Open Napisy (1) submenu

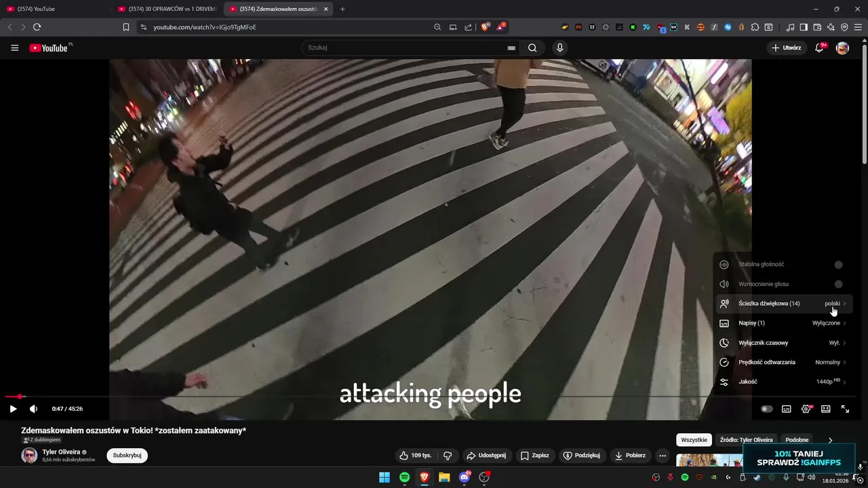783,323
